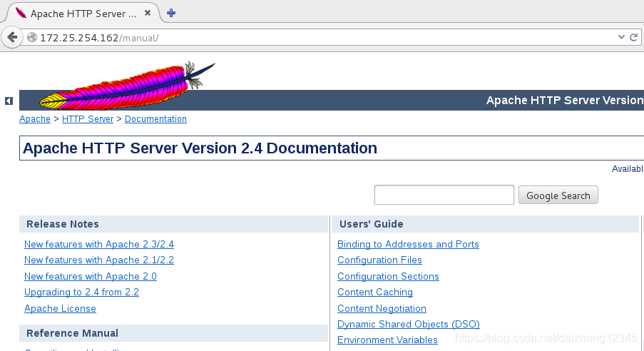This screenshot has height=351, width=644.
Task: Click the globe site identity icon
Action: (32, 37)
